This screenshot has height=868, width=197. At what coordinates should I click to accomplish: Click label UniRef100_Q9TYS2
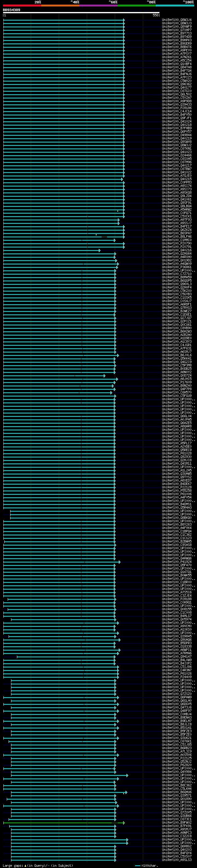tap(177, 477)
